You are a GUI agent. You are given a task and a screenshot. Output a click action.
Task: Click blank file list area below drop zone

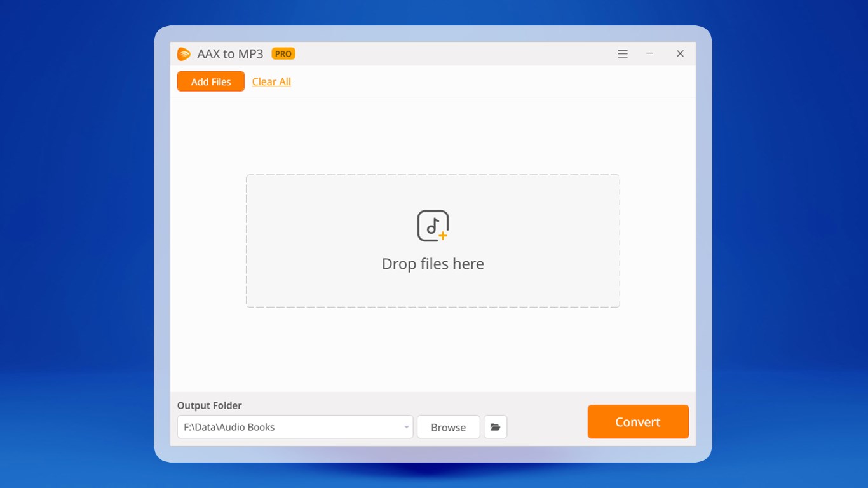pos(433,349)
